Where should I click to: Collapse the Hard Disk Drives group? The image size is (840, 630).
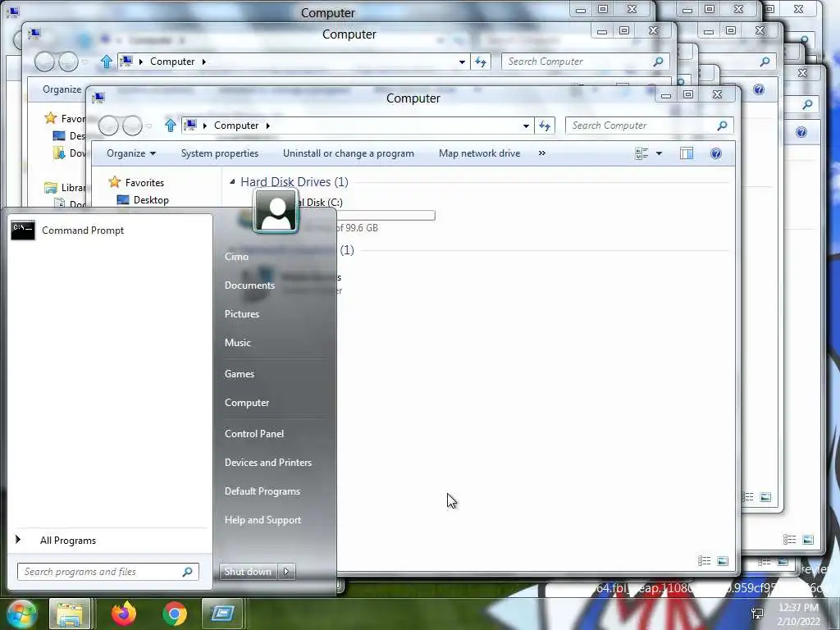pyautogui.click(x=232, y=181)
